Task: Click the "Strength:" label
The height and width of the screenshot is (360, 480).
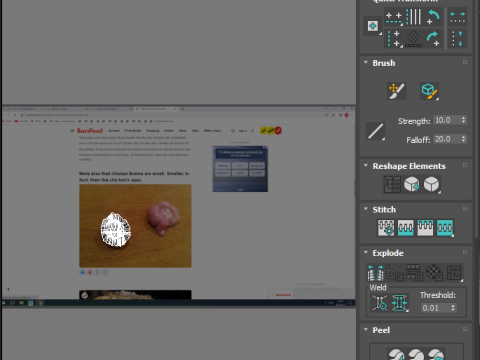Action: [x=414, y=121]
